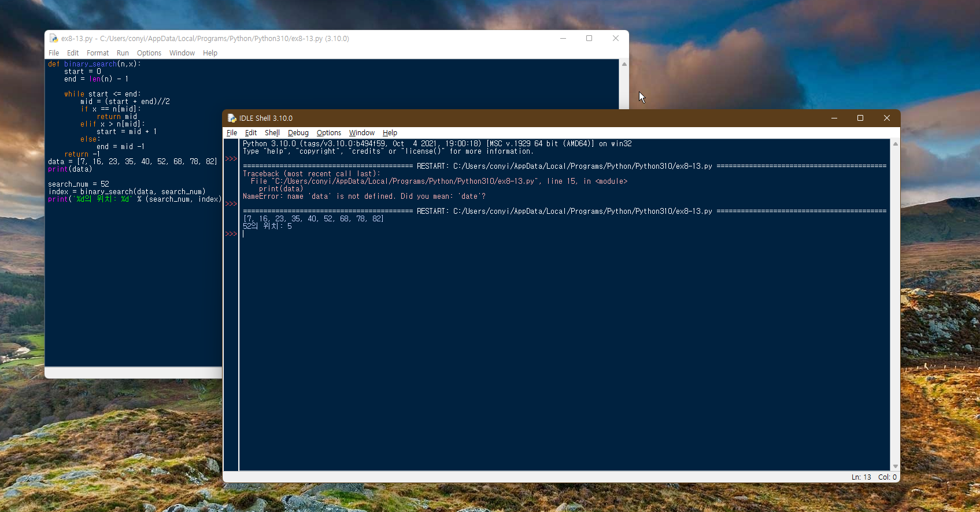This screenshot has width=980, height=512.
Task: Click the ex8-13.py editor title bar file icon
Action: coord(54,39)
